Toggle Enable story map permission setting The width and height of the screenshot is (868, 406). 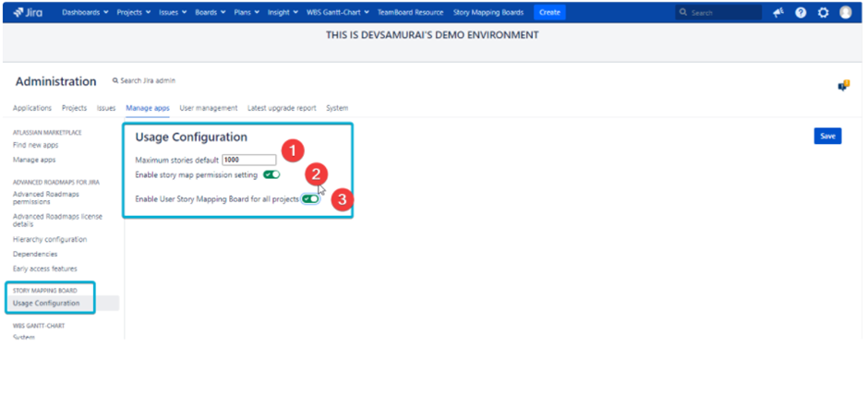271,174
